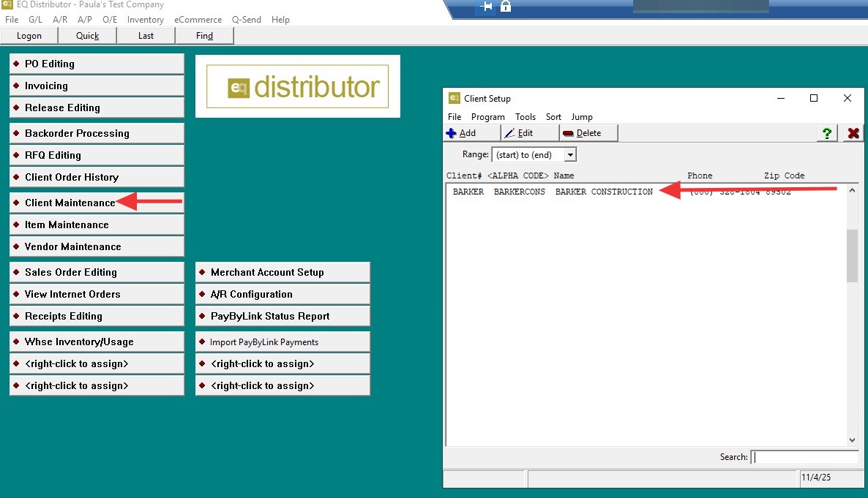Viewport: 868px width, 498px height.
Task: Open the Program menu in Client Setup
Action: (487, 117)
